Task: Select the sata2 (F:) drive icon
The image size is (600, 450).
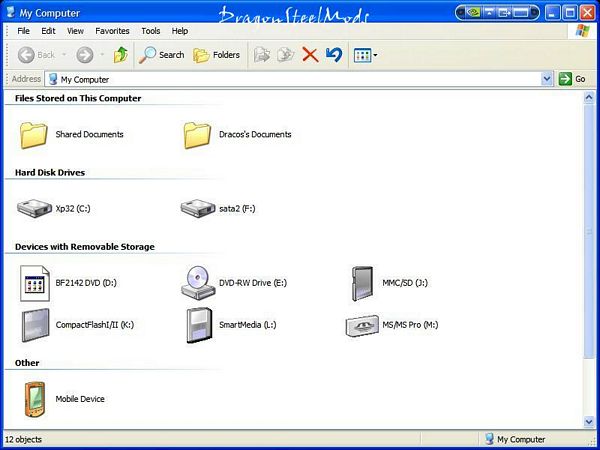Action: coord(197,209)
